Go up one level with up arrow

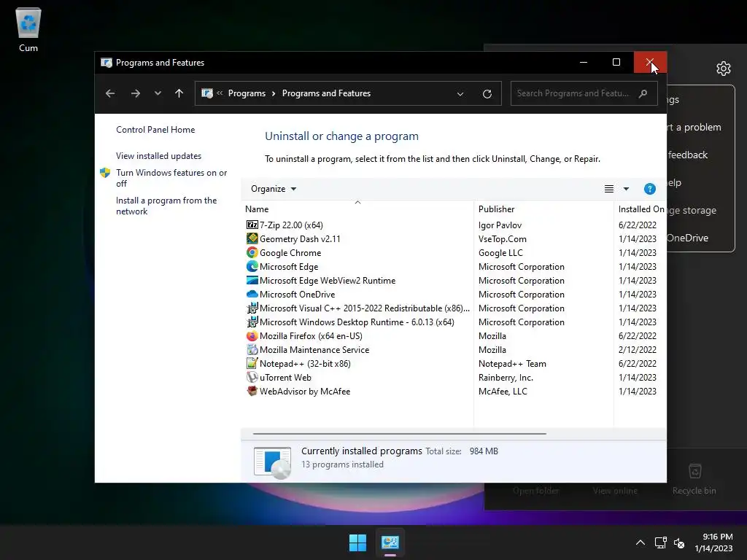click(179, 93)
